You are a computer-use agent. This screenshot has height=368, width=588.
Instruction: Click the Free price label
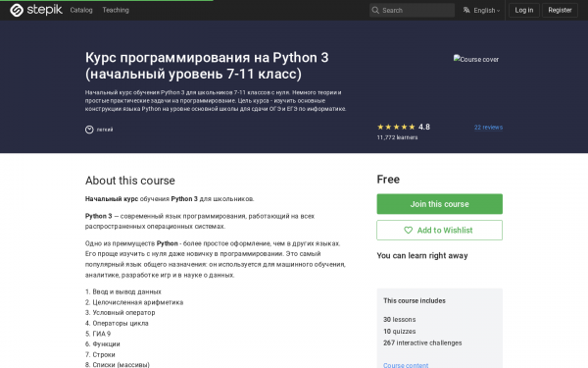click(x=388, y=180)
